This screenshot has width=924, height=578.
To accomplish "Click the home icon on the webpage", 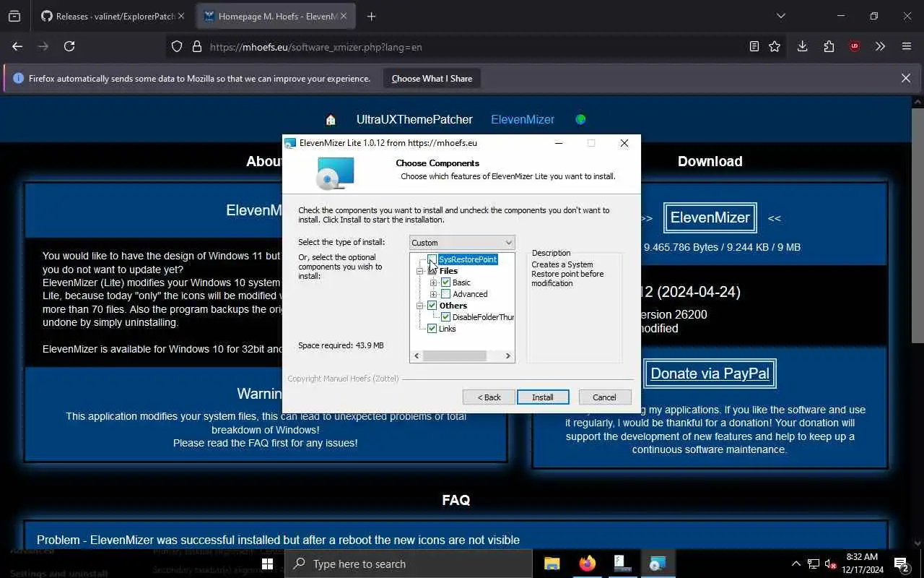I will click(x=331, y=120).
